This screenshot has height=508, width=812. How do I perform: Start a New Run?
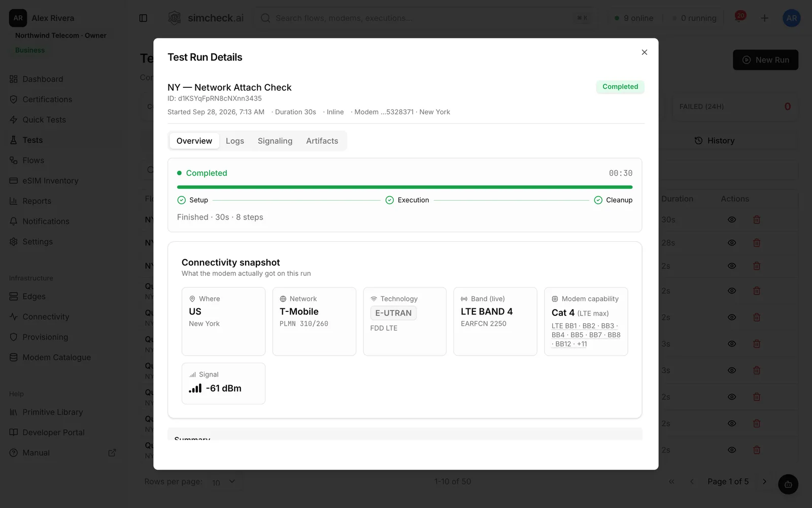coord(765,60)
